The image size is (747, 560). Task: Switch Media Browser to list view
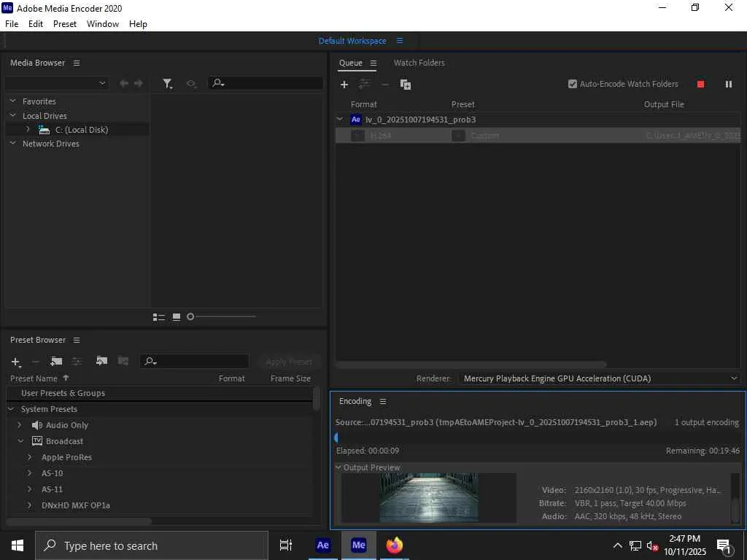158,317
